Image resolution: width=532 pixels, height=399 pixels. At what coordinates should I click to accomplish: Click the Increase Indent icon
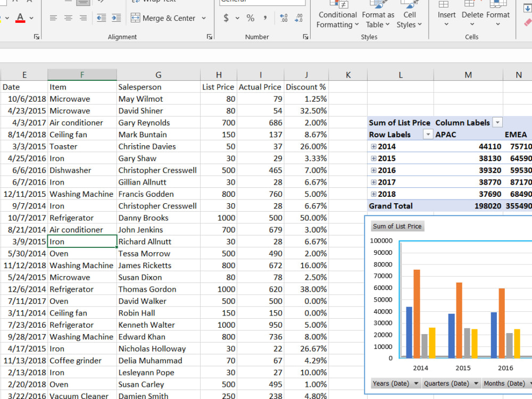point(117,18)
